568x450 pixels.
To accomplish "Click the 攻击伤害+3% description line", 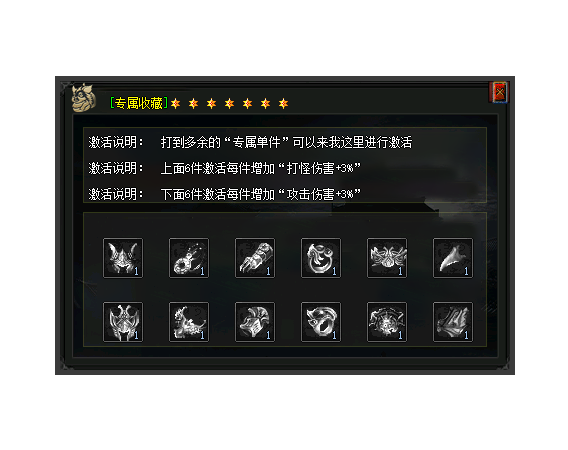I will tap(225, 194).
